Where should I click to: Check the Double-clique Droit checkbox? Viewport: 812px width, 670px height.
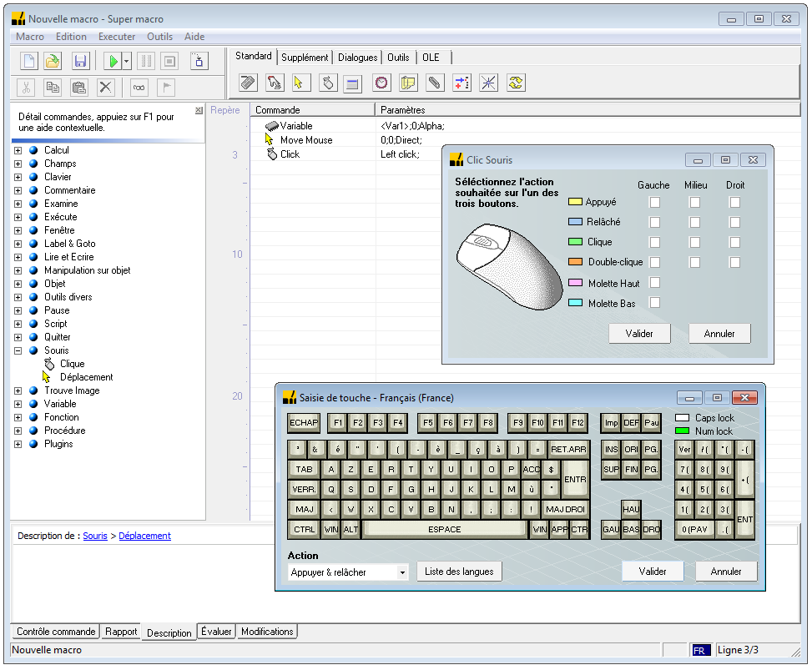point(734,262)
